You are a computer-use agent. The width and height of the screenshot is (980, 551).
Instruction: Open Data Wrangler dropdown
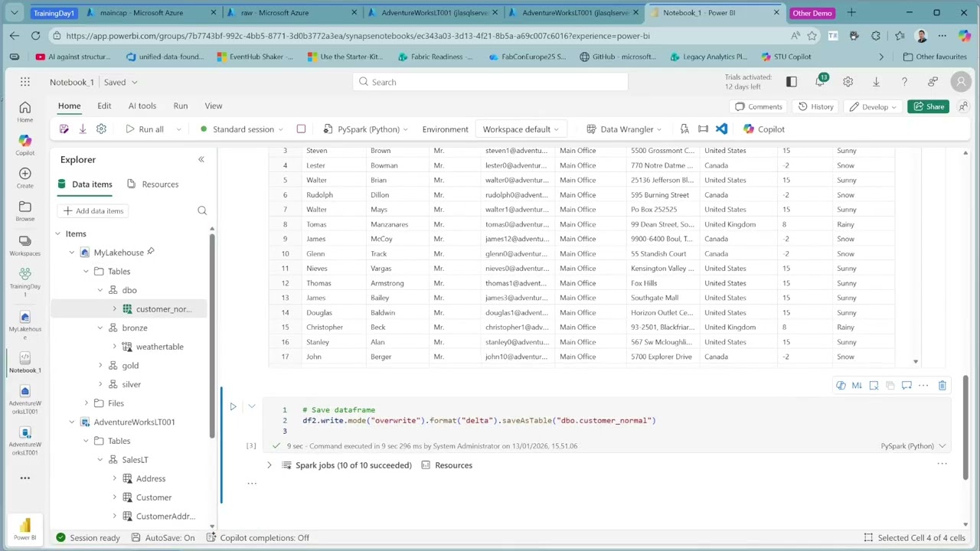pos(624,129)
